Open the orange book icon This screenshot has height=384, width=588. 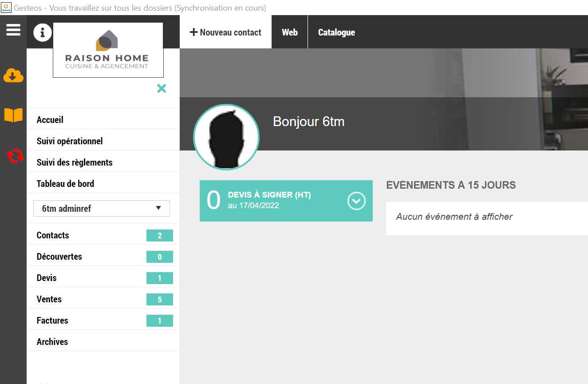point(13,115)
